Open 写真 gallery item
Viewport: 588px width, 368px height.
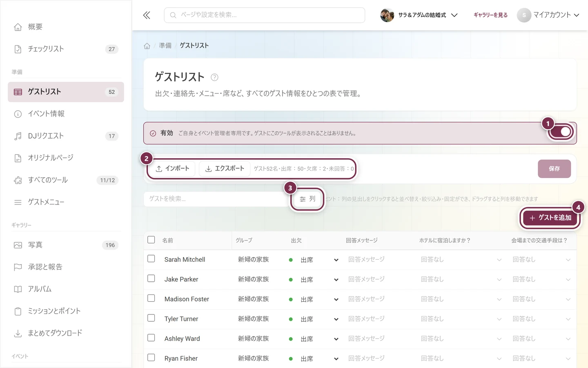[66, 245]
